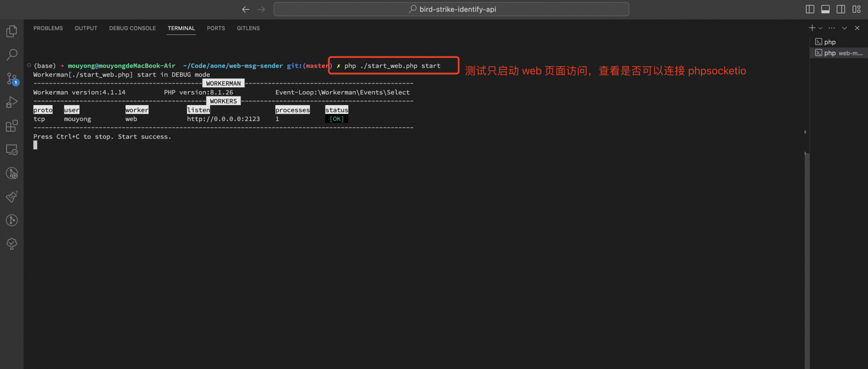
Task: Click the navigate back arrow
Action: click(245, 9)
